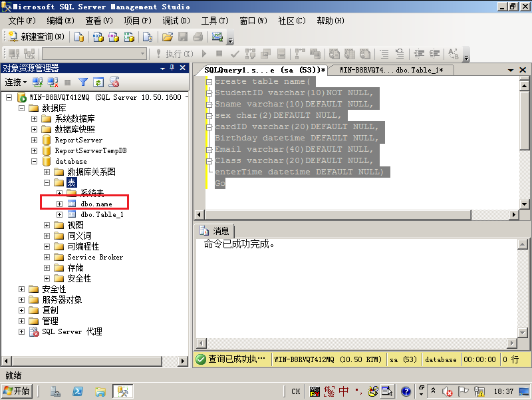Click the disconnect server icon in Object Explorer
Image resolution: width=532 pixels, height=400 pixels.
[51, 82]
